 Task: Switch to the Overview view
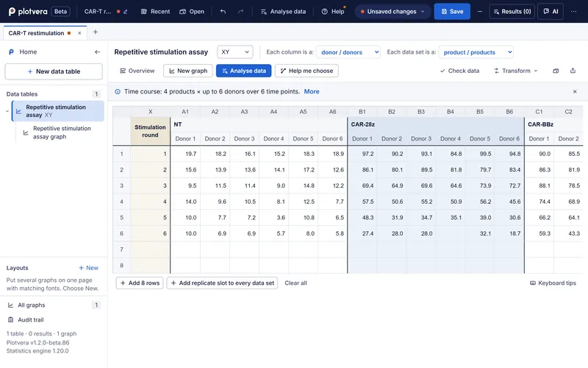pyautogui.click(x=137, y=71)
